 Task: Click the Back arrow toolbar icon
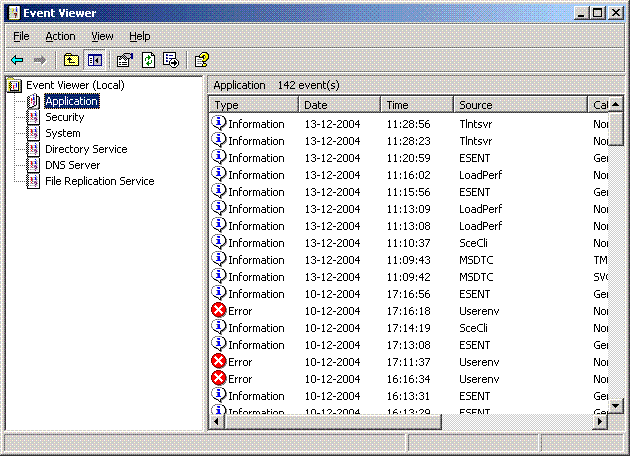pos(17,60)
